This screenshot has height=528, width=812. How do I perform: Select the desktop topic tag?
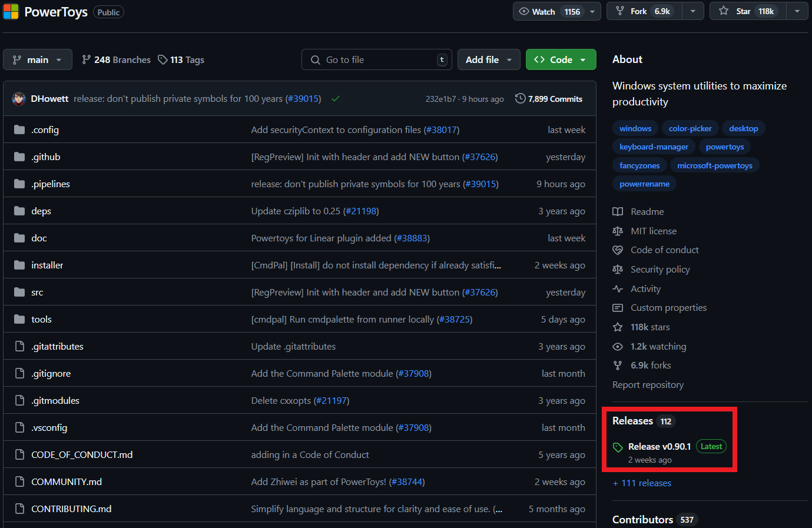[x=744, y=128]
